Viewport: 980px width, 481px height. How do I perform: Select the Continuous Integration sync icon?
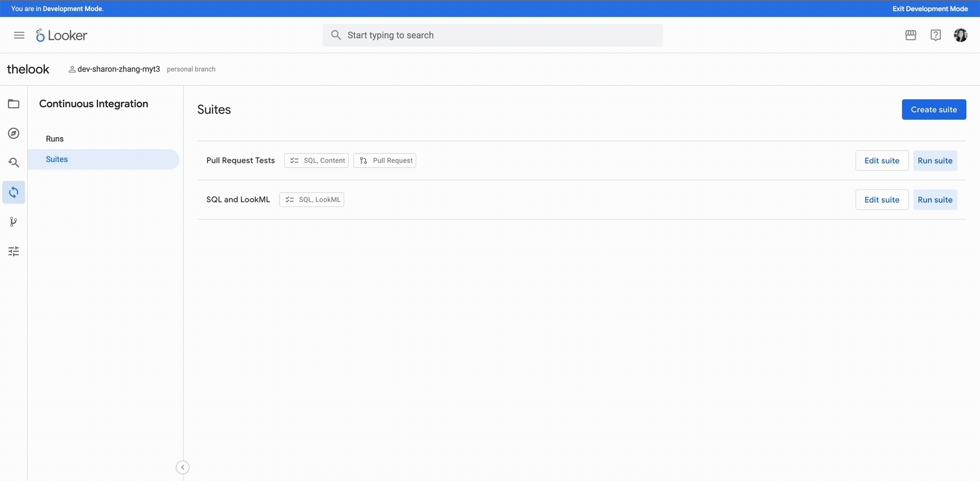point(14,192)
